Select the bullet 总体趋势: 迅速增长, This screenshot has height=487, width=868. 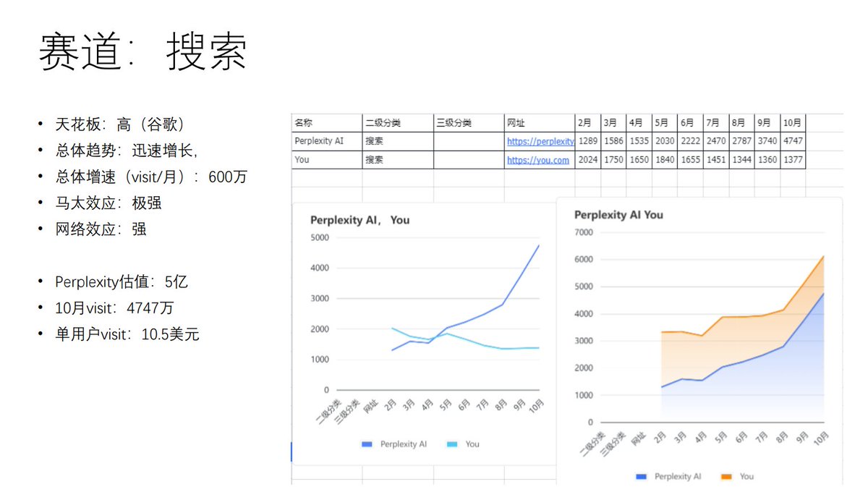(127, 151)
